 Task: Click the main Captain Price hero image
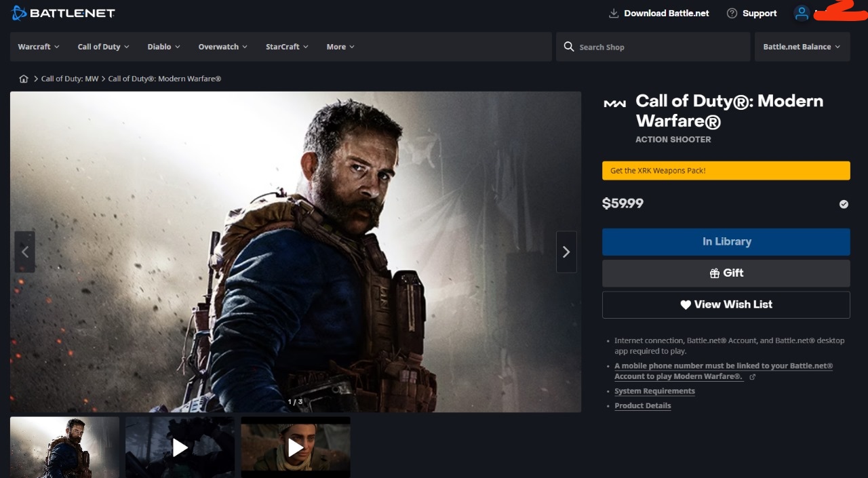(296, 252)
